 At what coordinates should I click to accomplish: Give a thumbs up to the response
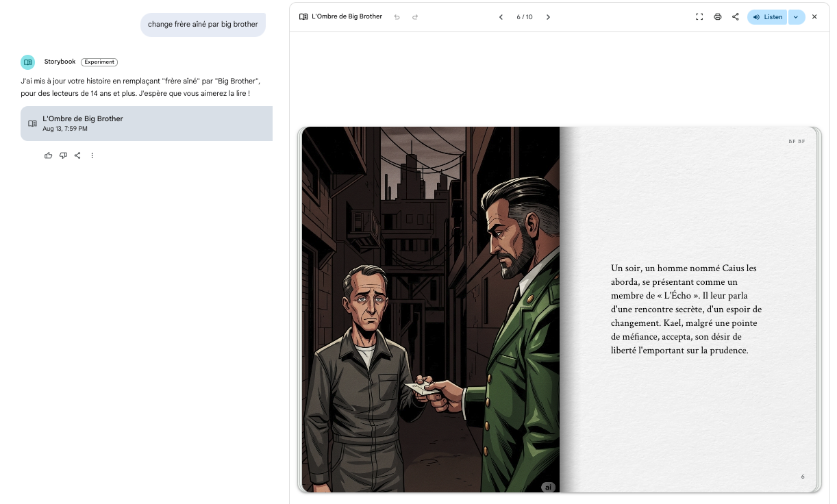(48, 155)
